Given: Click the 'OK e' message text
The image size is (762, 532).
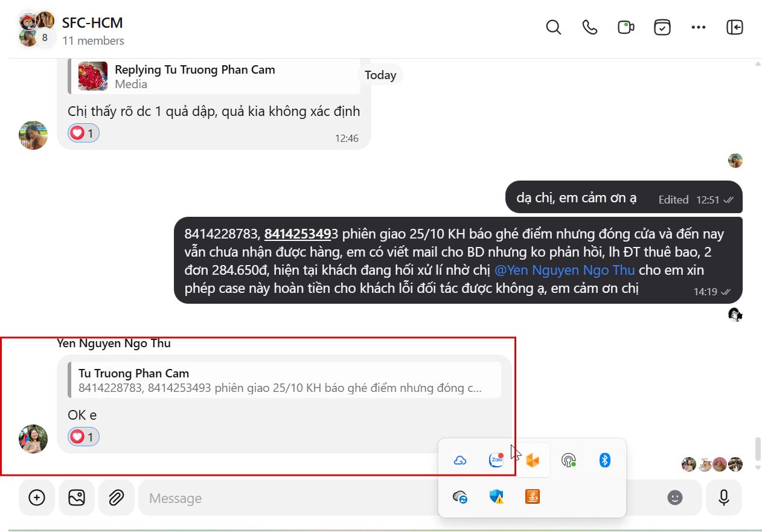Looking at the screenshot, I should (x=82, y=415).
